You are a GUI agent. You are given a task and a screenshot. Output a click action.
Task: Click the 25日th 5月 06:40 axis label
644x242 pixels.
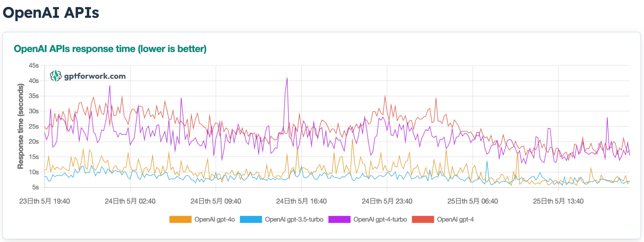coord(473,201)
